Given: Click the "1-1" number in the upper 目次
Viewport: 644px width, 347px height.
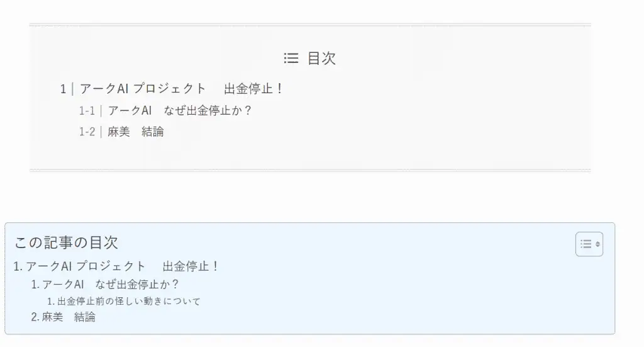Looking at the screenshot, I should pos(87,111).
